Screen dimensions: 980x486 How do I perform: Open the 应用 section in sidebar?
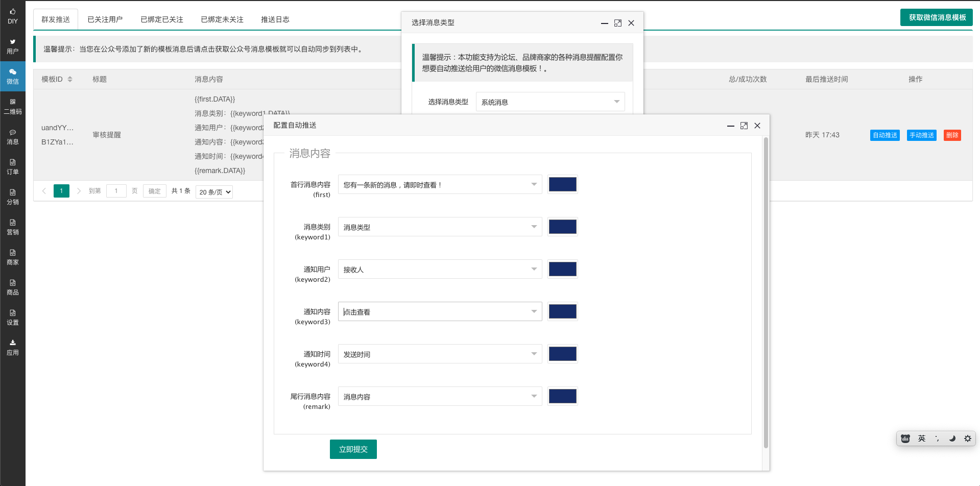13,348
